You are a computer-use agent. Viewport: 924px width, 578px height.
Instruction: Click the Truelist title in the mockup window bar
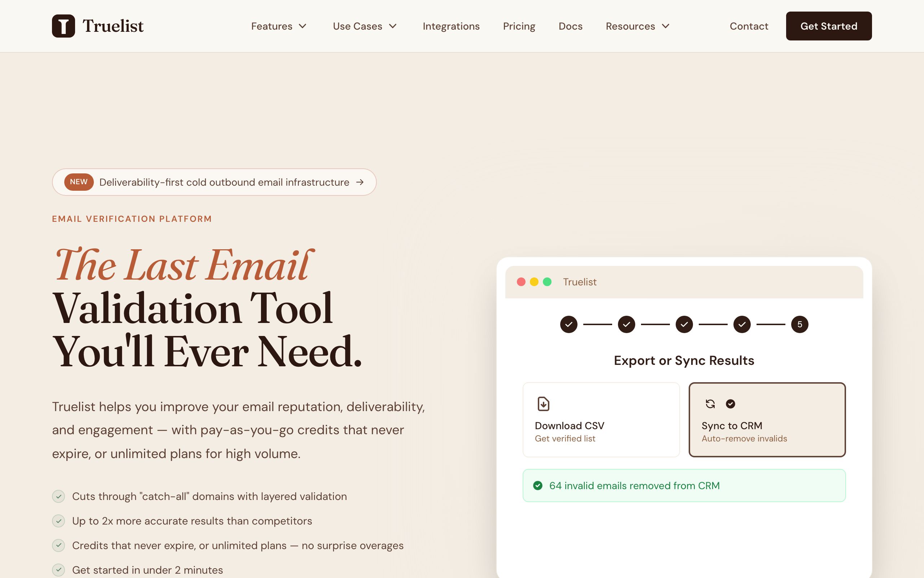(580, 282)
